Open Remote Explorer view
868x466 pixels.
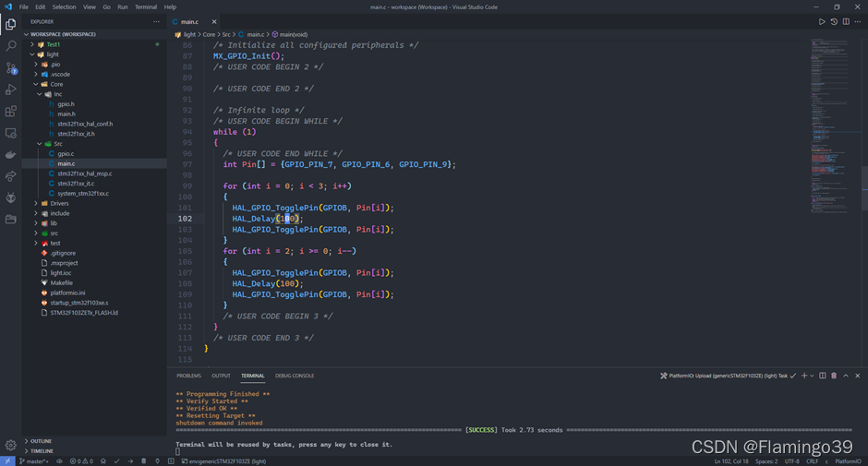tap(10, 133)
